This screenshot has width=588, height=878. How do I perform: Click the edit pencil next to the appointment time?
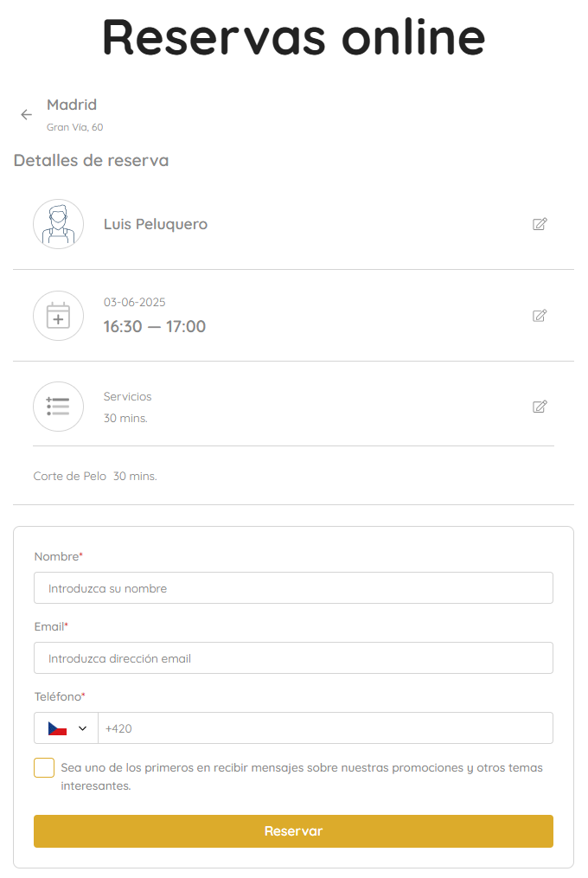tap(540, 316)
